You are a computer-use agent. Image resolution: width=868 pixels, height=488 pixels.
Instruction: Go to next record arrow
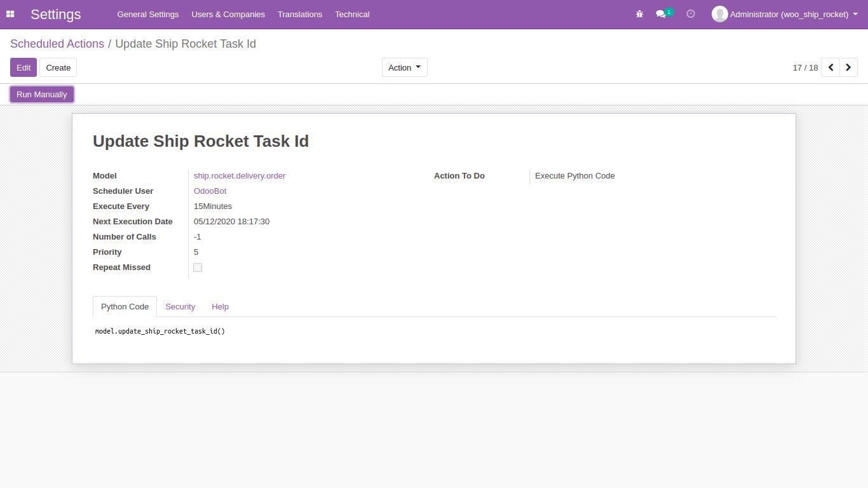pos(848,67)
